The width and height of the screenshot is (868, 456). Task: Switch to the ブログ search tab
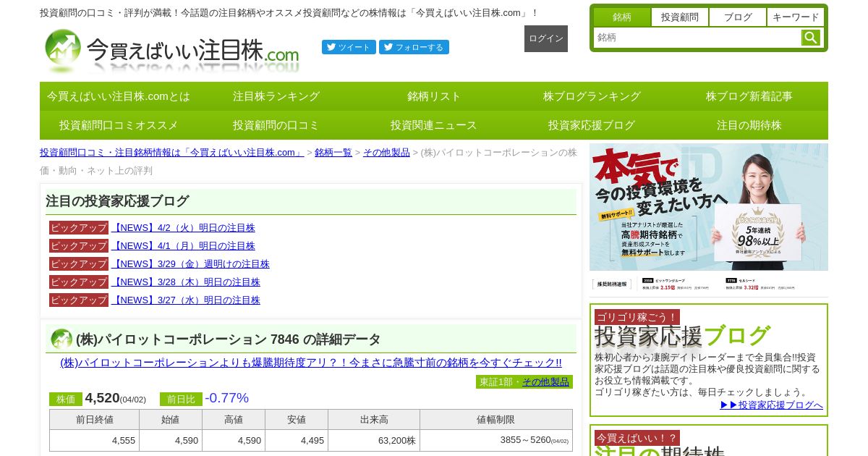click(x=738, y=17)
